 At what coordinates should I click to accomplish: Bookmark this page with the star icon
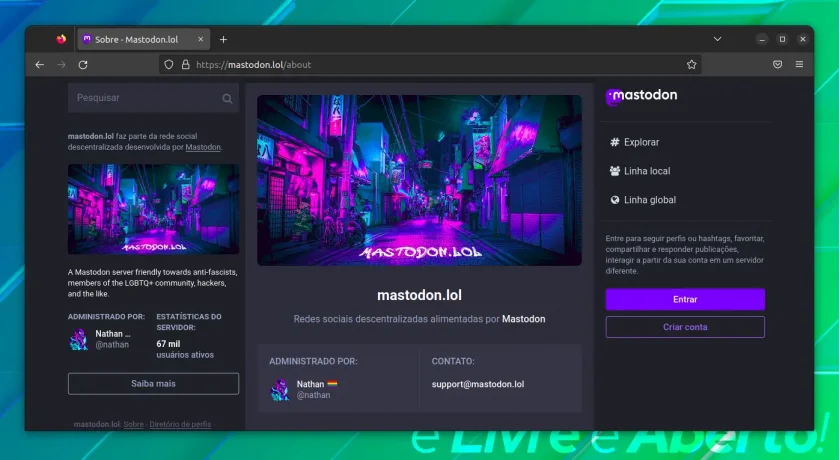692,65
